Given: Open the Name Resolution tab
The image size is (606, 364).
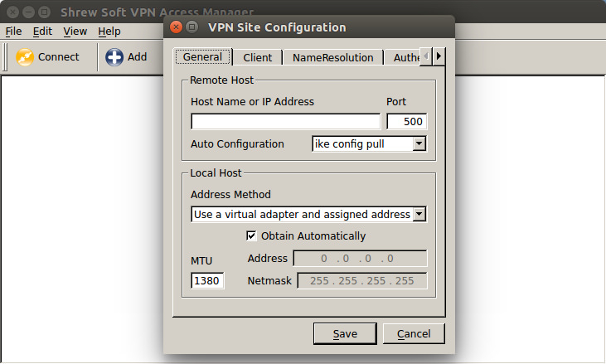Looking at the screenshot, I should (x=333, y=57).
